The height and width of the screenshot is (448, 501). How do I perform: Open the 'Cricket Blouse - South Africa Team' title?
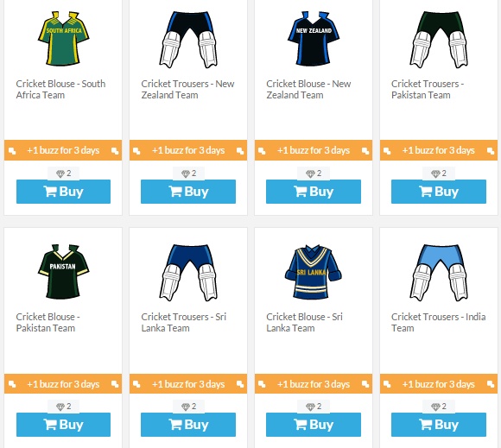coord(60,90)
